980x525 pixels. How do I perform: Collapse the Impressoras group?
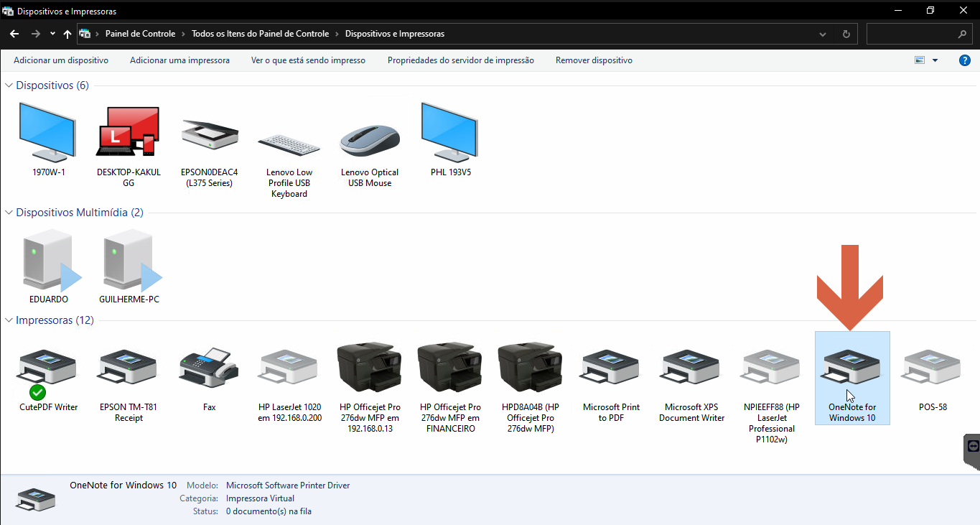click(9, 320)
